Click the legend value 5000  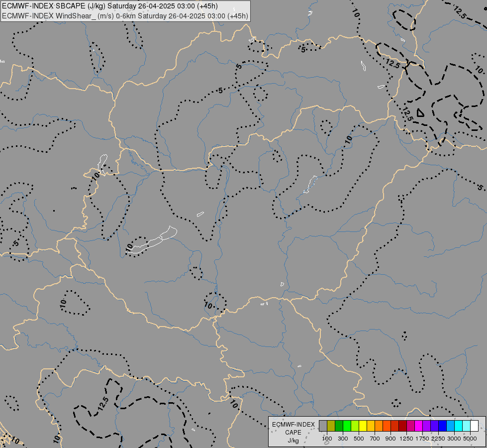pos(470,439)
